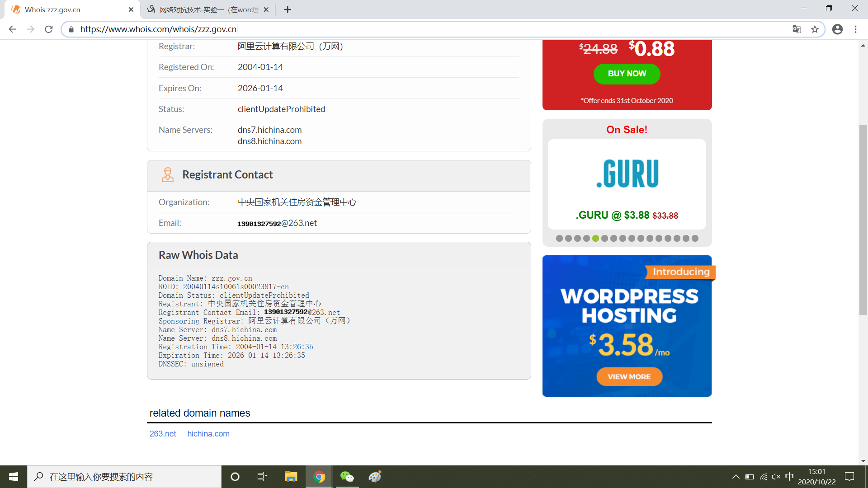Open File Explorer from the taskbar
Screen dimensions: 868x488
291,477
